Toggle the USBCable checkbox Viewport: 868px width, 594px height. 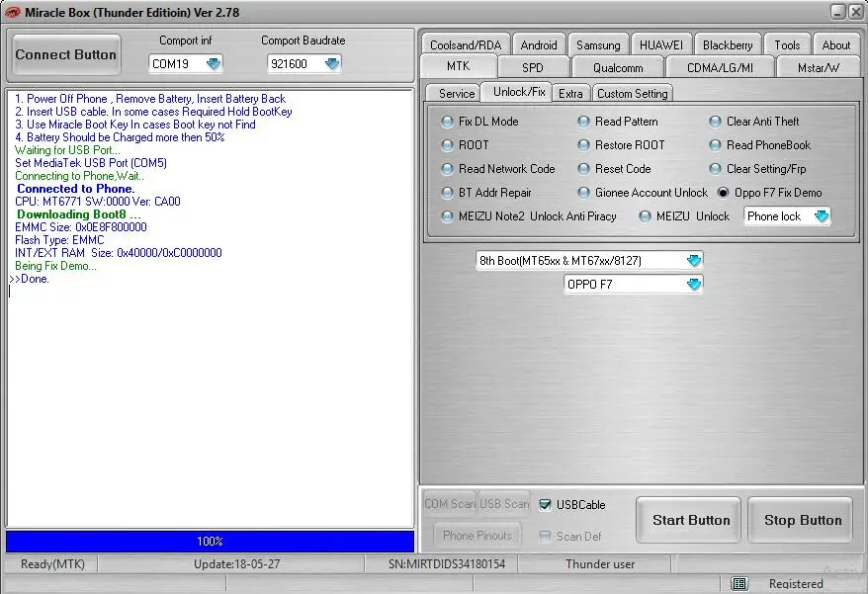coord(545,504)
